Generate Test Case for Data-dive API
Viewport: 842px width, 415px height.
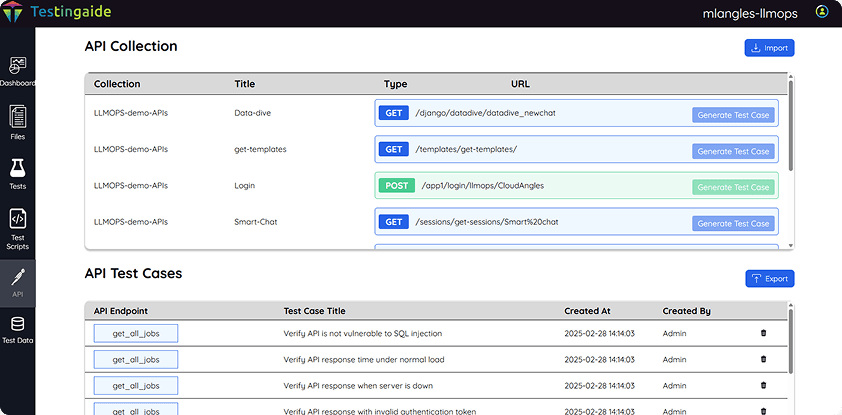coord(733,115)
